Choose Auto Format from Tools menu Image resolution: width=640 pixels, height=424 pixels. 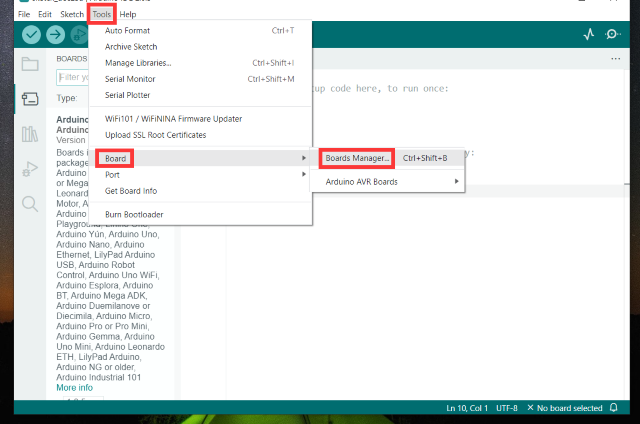tap(200, 31)
